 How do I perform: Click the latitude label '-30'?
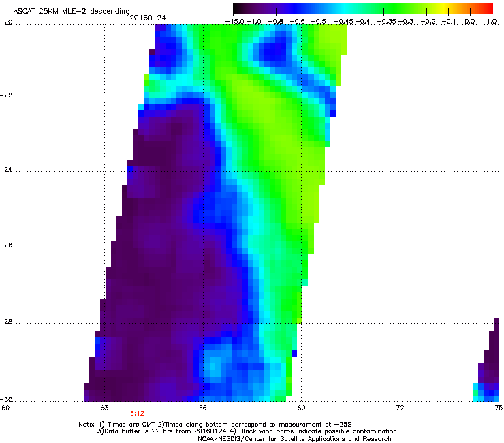(6, 399)
